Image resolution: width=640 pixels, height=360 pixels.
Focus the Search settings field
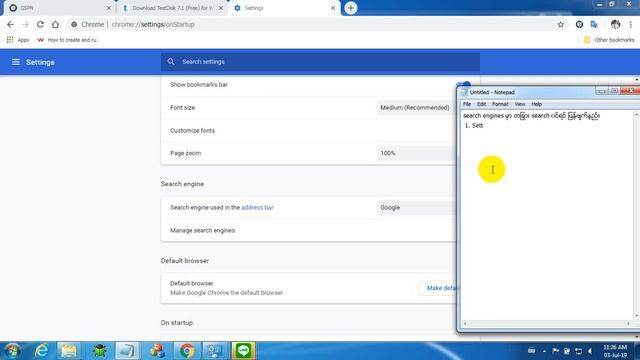320,62
